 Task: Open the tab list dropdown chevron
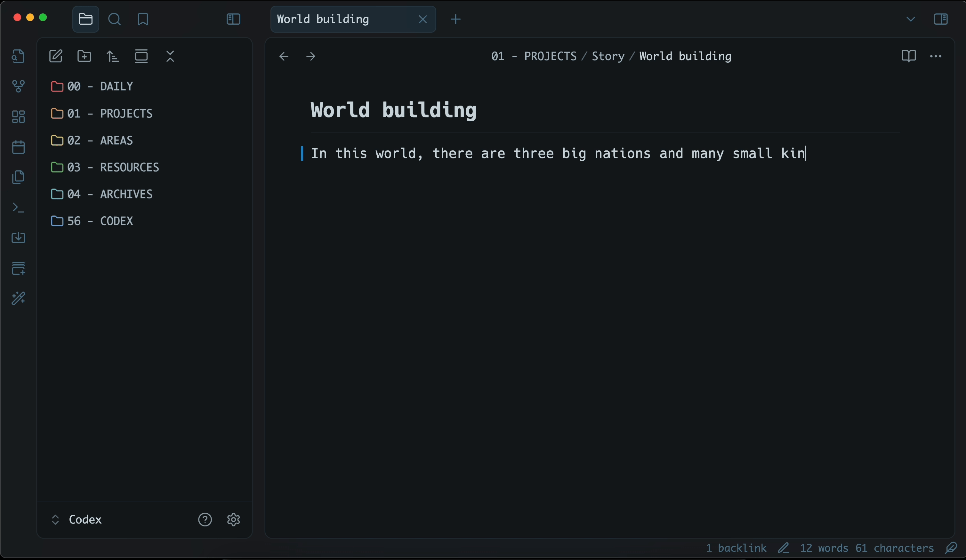tap(911, 19)
